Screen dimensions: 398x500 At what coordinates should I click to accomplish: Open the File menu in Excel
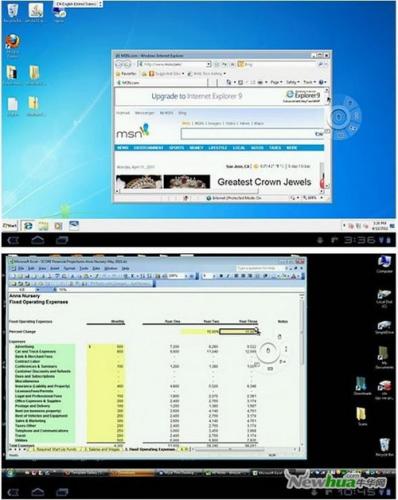coord(21,268)
